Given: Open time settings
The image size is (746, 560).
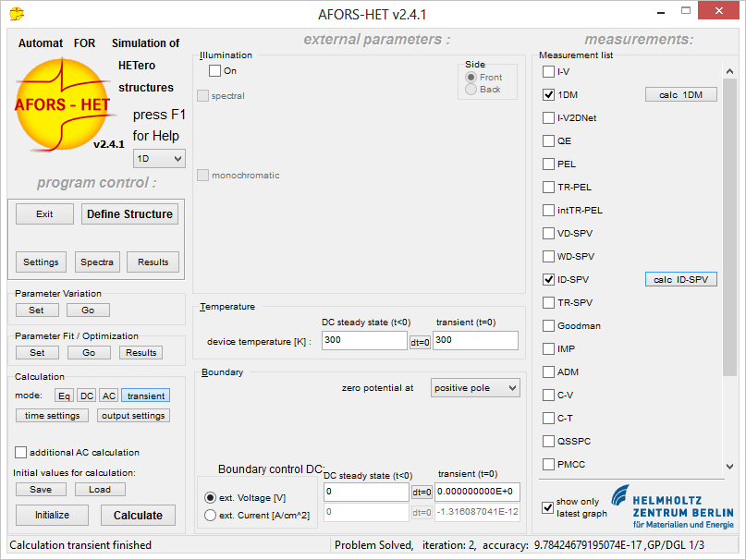Looking at the screenshot, I should coord(53,415).
